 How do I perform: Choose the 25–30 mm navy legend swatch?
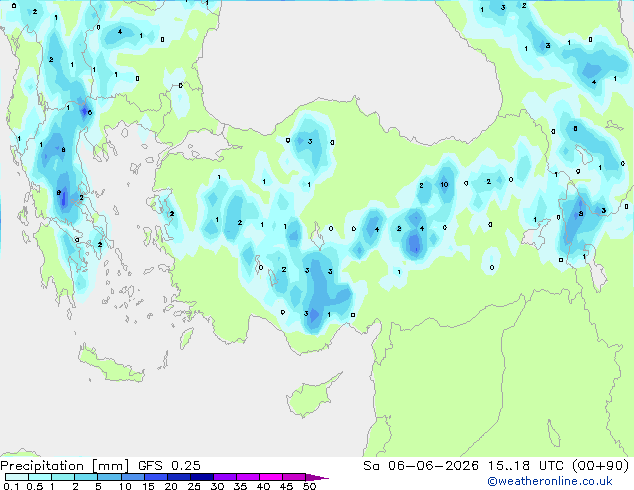[202, 477]
